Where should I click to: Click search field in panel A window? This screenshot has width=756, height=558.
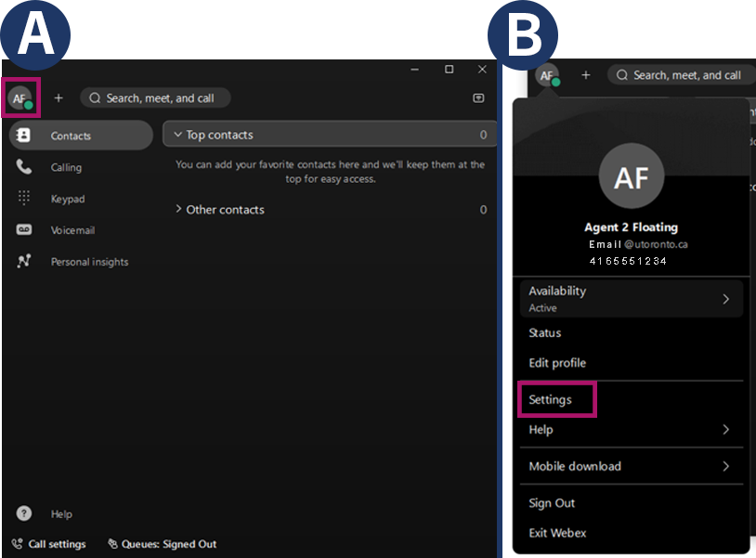155,98
